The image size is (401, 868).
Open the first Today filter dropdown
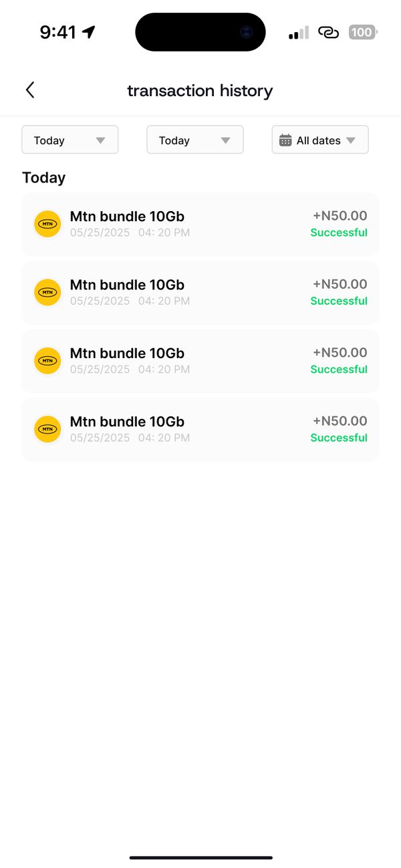(70, 140)
